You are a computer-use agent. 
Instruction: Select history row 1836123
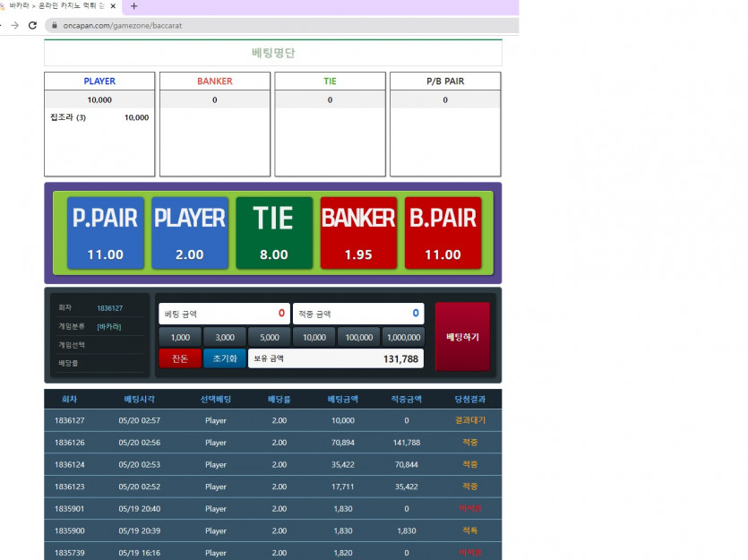point(273,487)
